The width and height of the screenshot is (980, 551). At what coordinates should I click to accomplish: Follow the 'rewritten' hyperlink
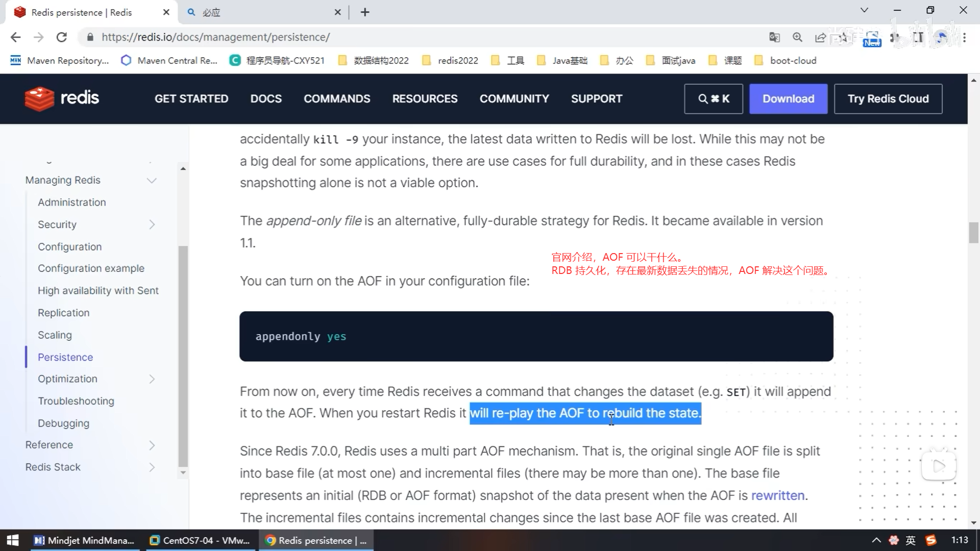[777, 495]
